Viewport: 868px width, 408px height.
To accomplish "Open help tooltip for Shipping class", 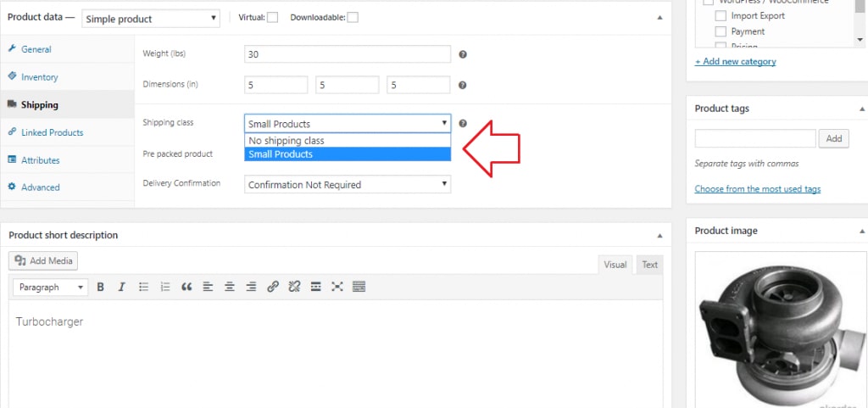I will click(x=463, y=124).
